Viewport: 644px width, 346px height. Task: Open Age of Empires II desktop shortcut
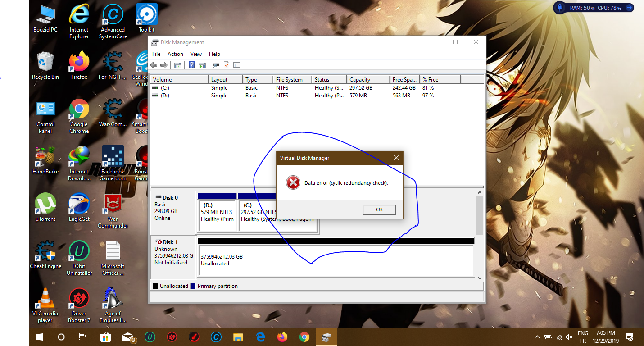tap(113, 305)
